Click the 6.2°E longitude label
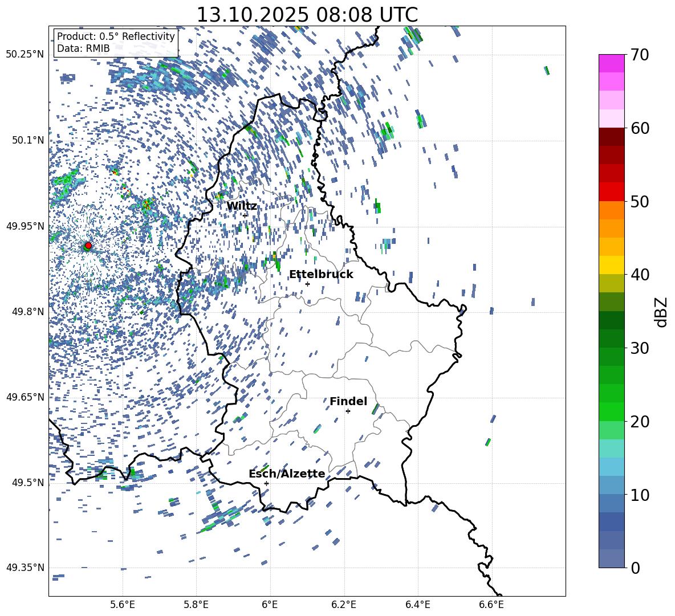Screen dimensions: 675x616 pos(344,605)
